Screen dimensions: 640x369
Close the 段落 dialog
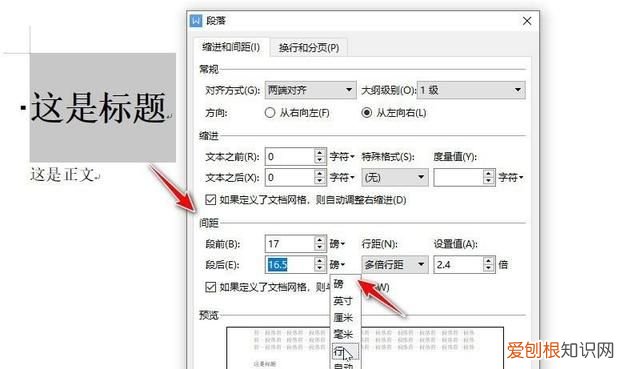point(527,21)
